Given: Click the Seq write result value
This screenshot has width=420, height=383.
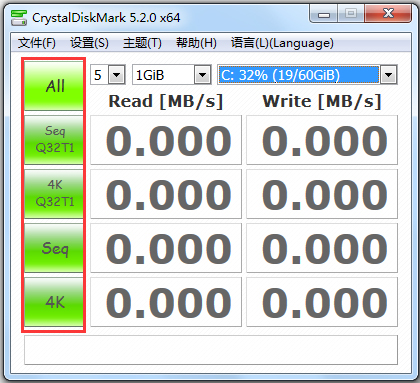Looking at the screenshot, I should (x=322, y=248).
